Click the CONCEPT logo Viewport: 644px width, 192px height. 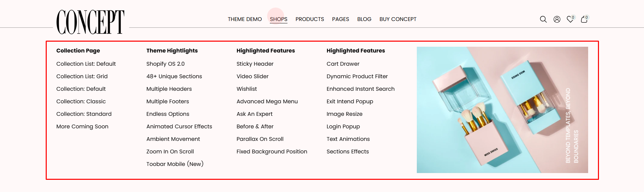[90, 22]
